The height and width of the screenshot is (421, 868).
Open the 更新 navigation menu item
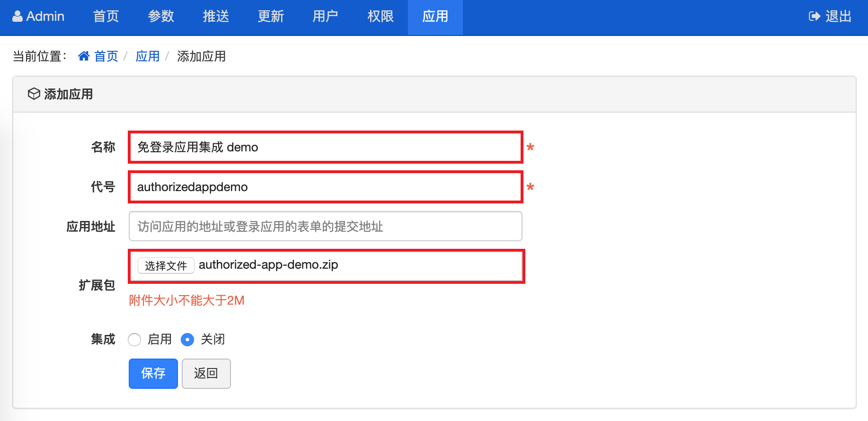pyautogui.click(x=271, y=17)
